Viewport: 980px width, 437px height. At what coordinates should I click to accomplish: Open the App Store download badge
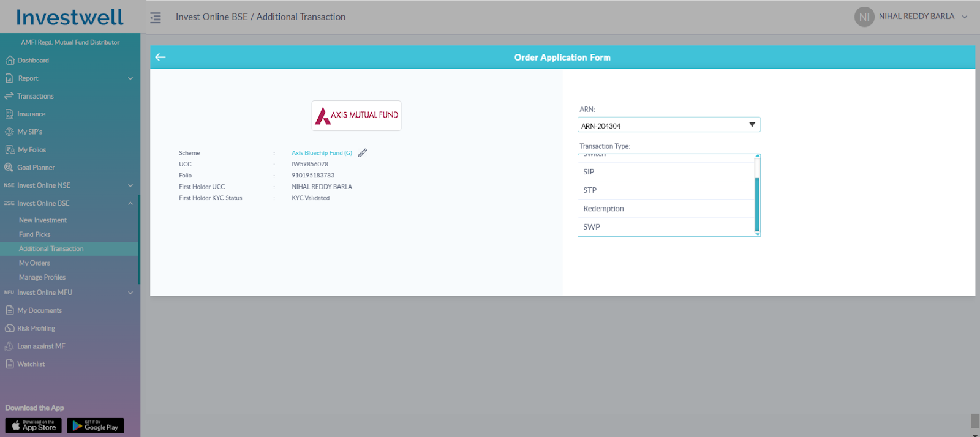pyautogui.click(x=34, y=425)
